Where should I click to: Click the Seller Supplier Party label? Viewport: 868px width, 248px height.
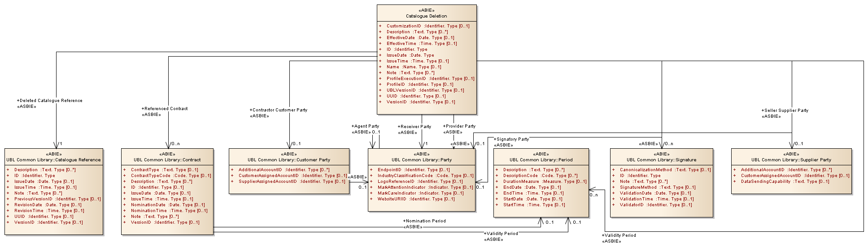click(786, 111)
